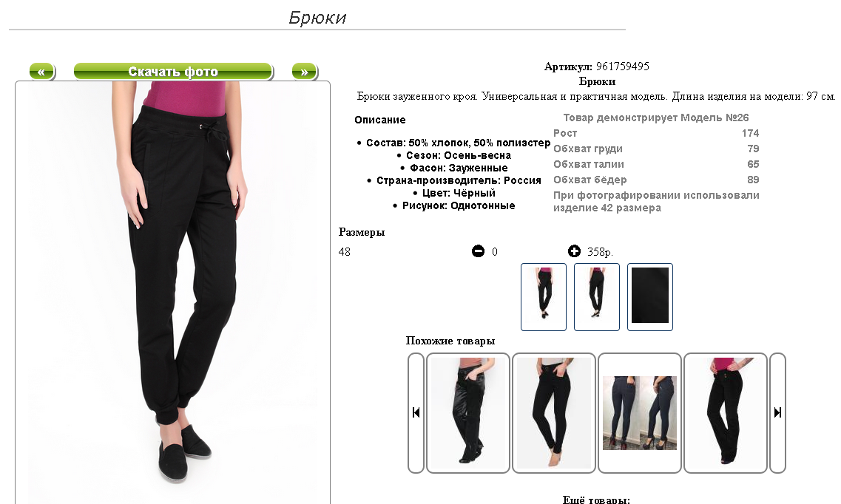Click the Похожие товары section title

(x=450, y=341)
